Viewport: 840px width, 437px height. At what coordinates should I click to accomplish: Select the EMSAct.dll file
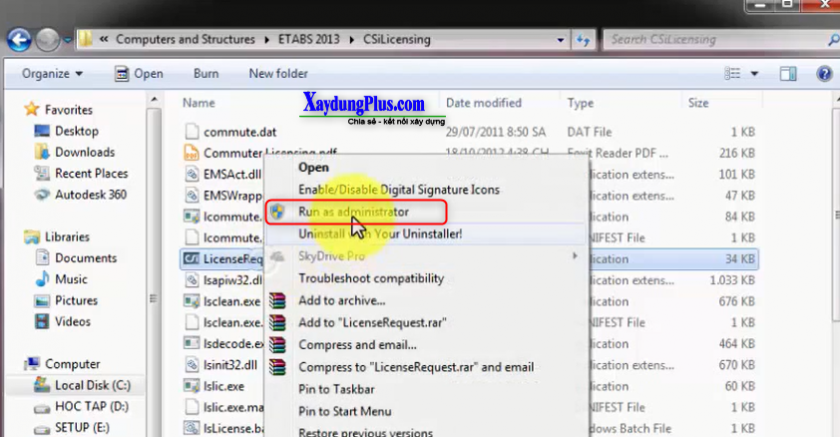232,175
